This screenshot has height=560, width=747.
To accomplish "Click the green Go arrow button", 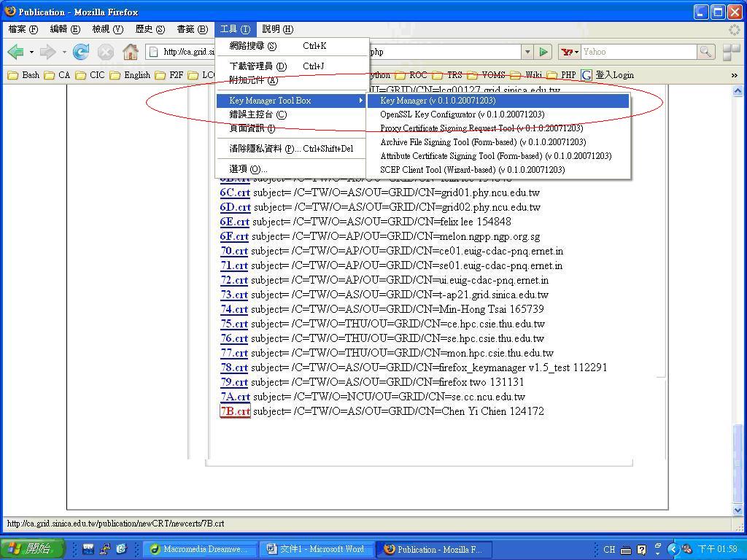I will click(x=543, y=52).
